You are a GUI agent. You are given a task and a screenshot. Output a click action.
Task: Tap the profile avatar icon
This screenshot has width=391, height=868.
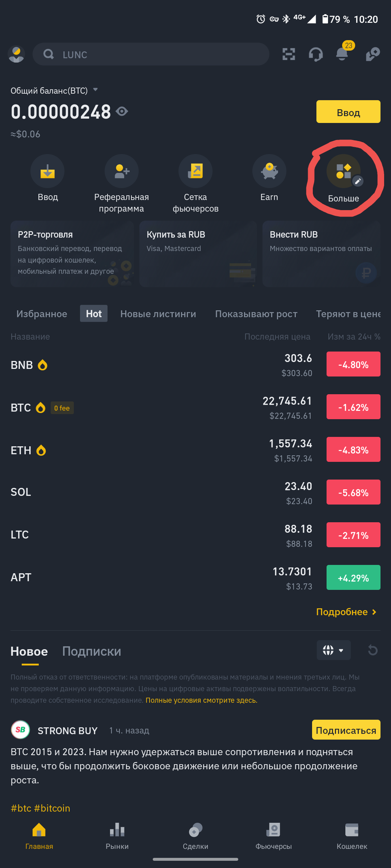16,54
